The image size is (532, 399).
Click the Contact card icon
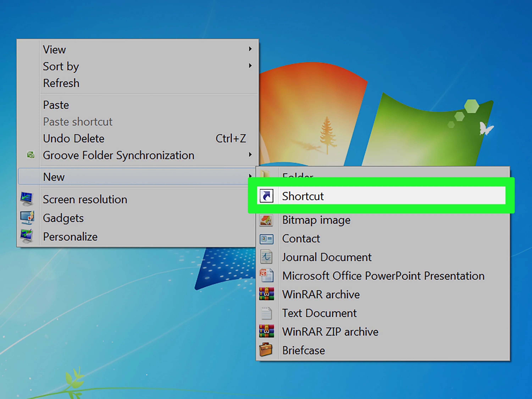click(x=267, y=238)
